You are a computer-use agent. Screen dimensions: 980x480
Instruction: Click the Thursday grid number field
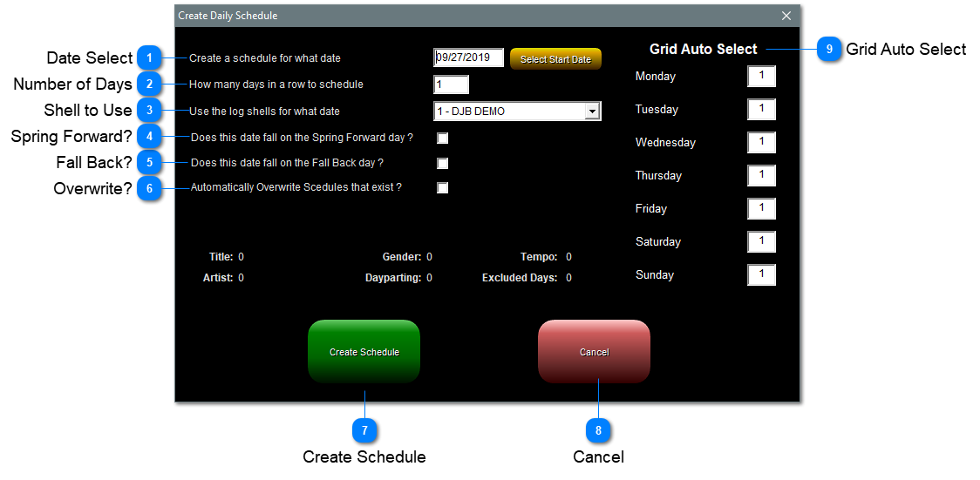(x=761, y=175)
